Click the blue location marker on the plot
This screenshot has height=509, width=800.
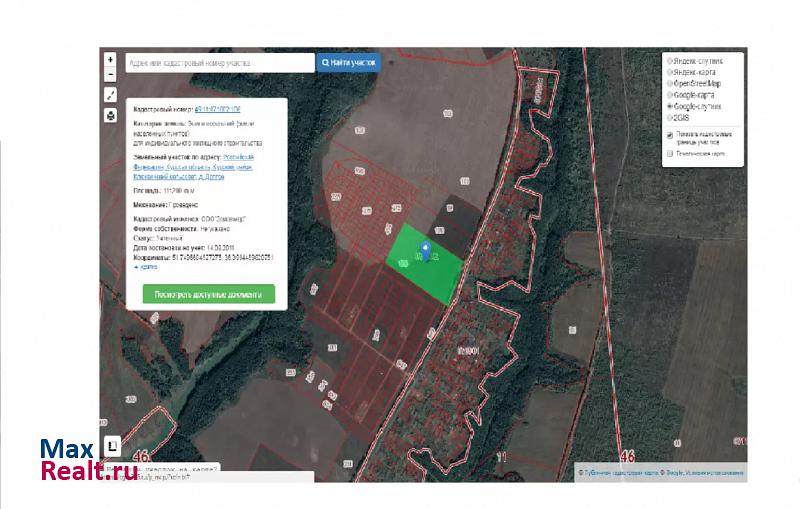tap(428, 250)
